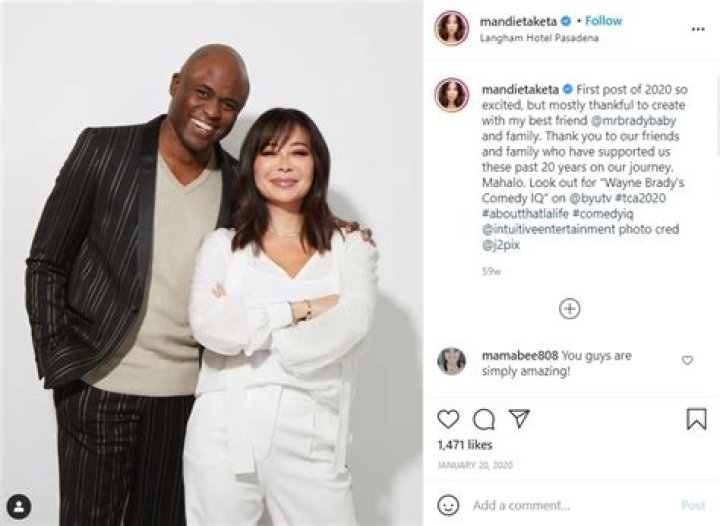Screen dimensions: 720x526
Task: Like the post with the heart icon
Action: coord(448,419)
